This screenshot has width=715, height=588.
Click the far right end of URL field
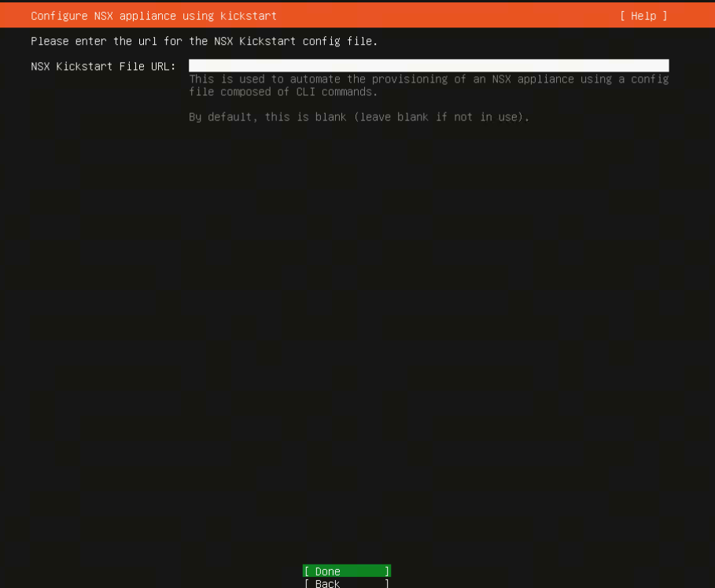(x=665, y=66)
